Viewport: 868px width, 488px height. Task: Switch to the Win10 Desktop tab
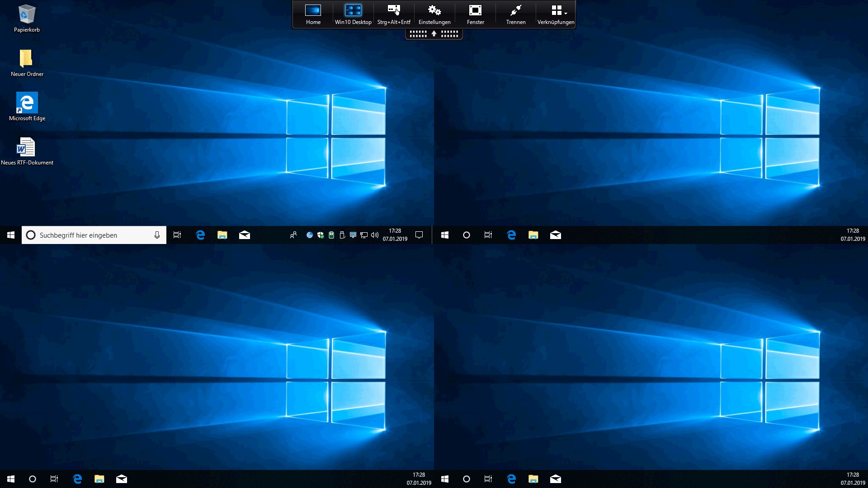point(353,12)
